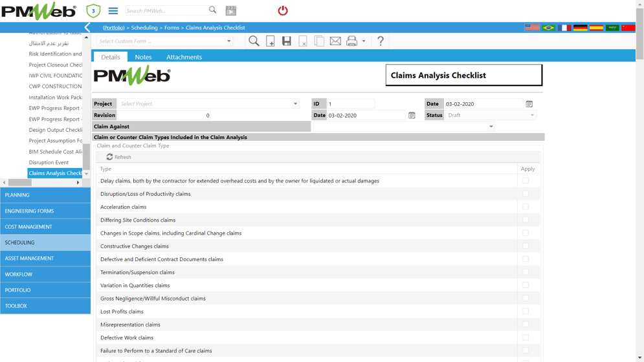644x362 pixels.
Task: Click the save floppy disk icon
Action: 287,41
